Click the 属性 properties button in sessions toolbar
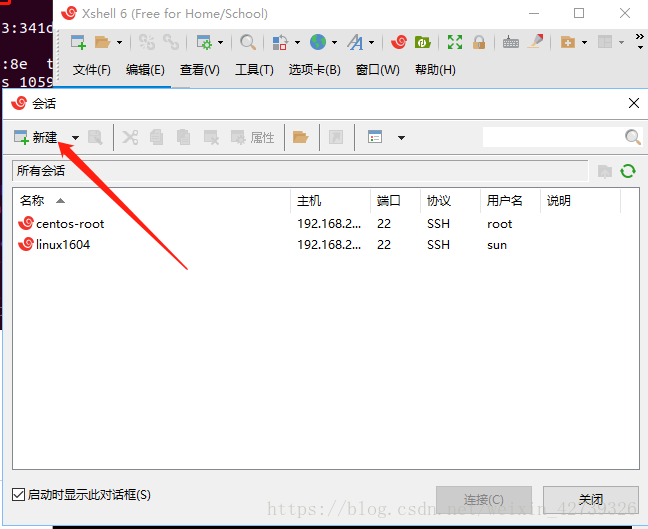648x529 pixels. (x=253, y=137)
